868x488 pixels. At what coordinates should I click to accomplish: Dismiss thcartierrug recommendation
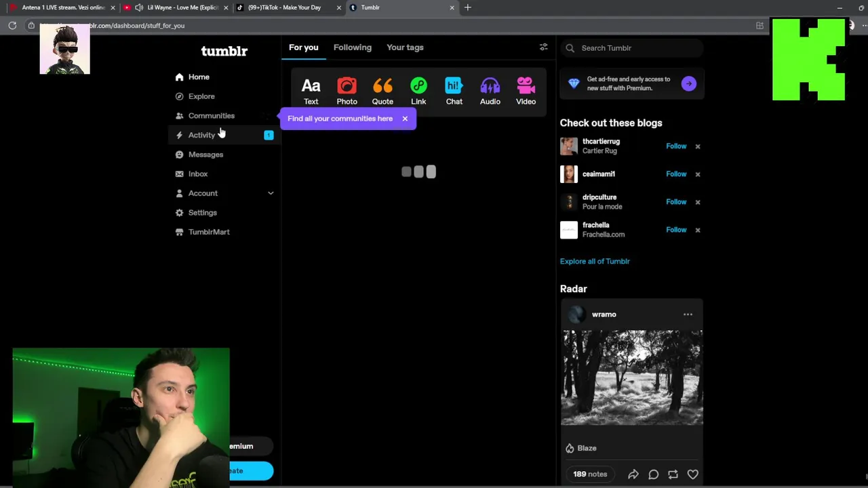point(697,146)
